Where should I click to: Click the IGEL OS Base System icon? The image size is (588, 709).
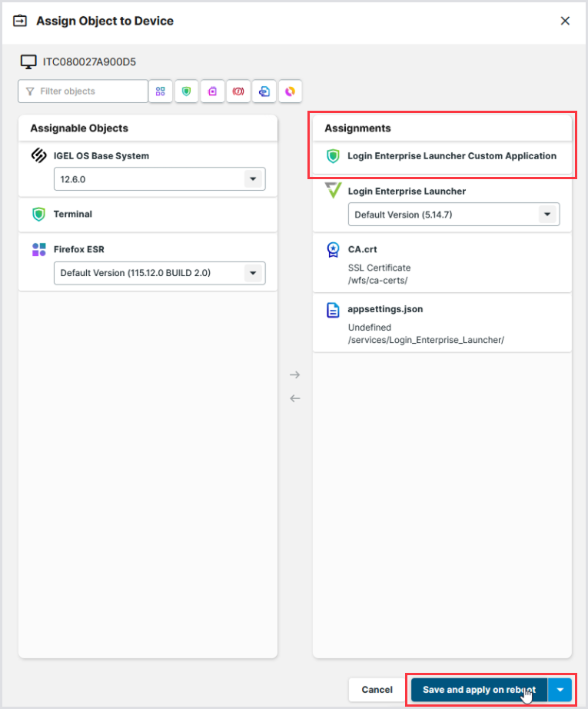coord(38,155)
